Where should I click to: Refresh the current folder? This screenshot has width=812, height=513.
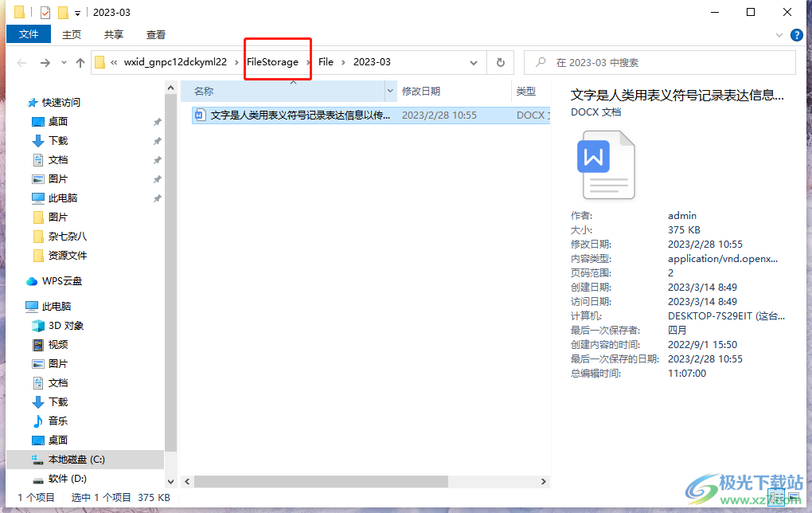(500, 63)
